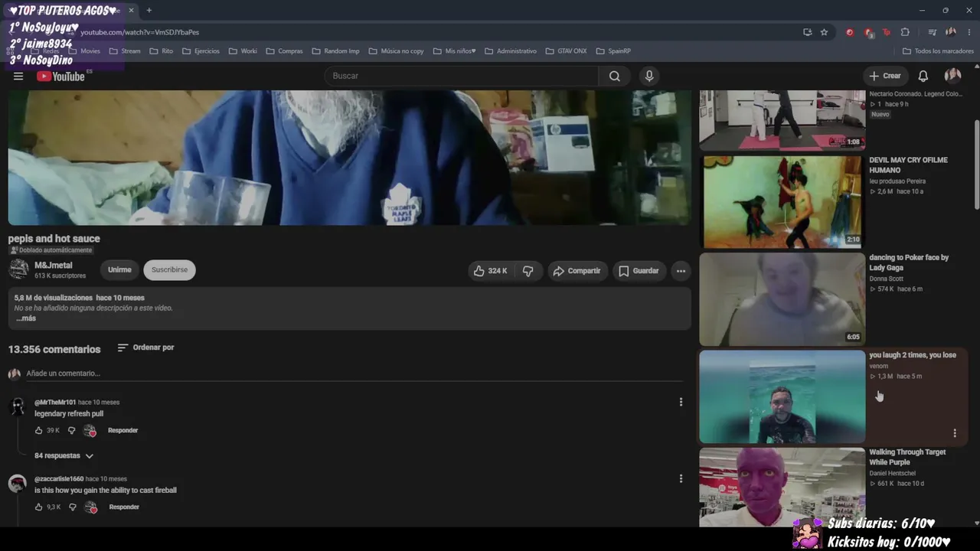This screenshot has width=980, height=551.
Task: Save video with the Guardar button
Action: [x=639, y=271]
